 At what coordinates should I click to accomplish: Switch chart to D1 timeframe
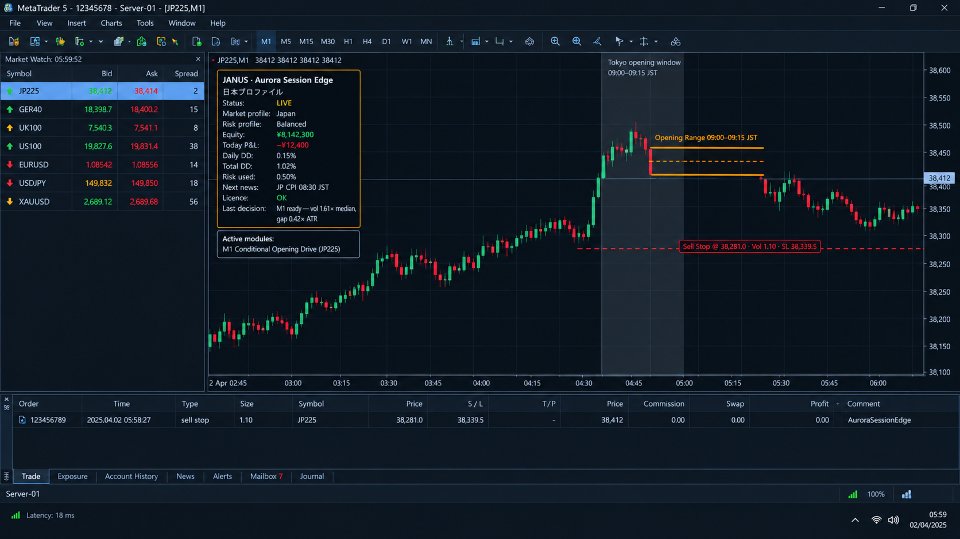click(386, 42)
